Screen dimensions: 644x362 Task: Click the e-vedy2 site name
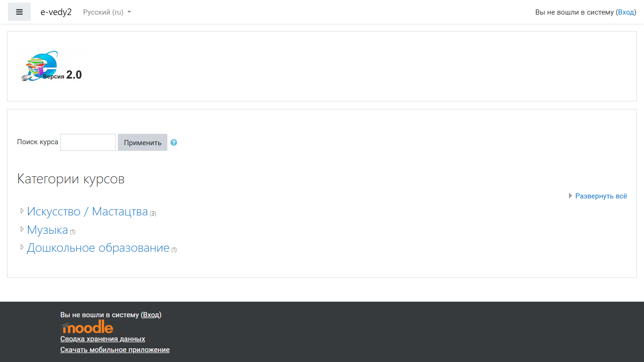(56, 12)
